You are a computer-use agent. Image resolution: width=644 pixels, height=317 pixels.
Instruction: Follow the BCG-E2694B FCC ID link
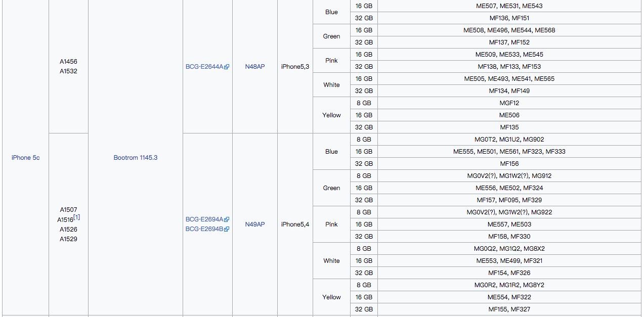point(204,229)
